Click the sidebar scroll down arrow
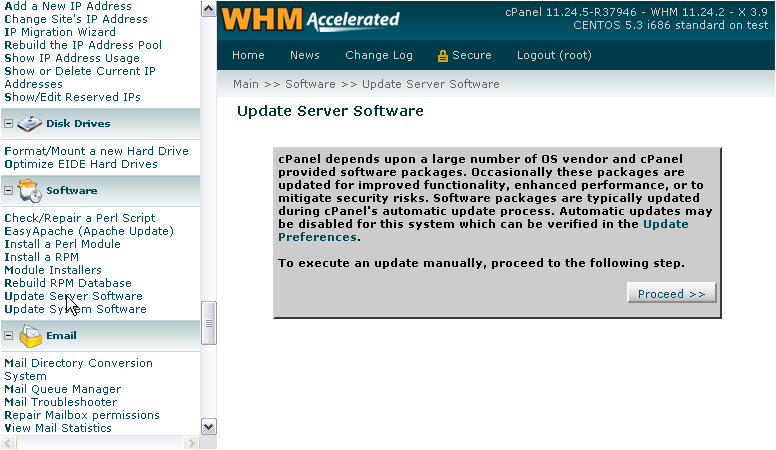The image size is (776, 450). pyautogui.click(x=209, y=426)
